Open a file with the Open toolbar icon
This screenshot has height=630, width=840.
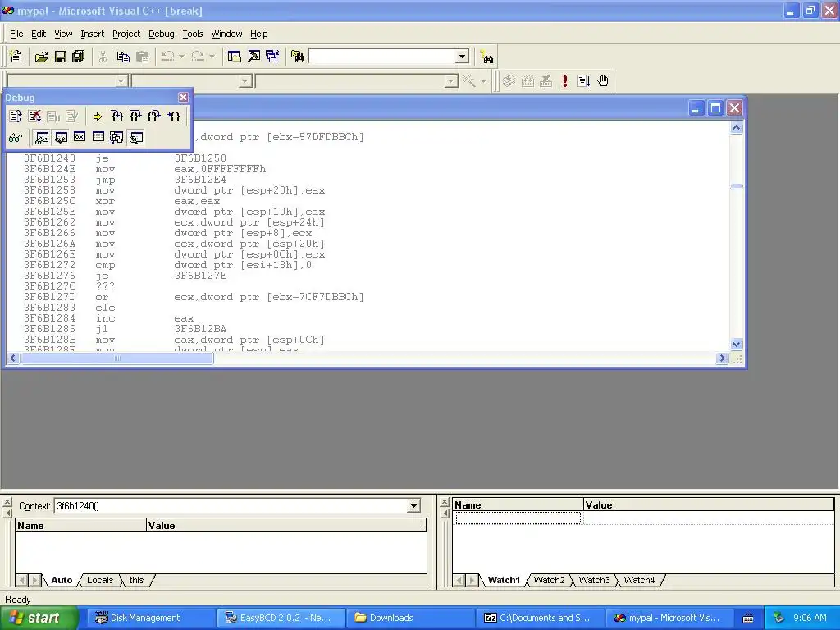tap(41, 57)
